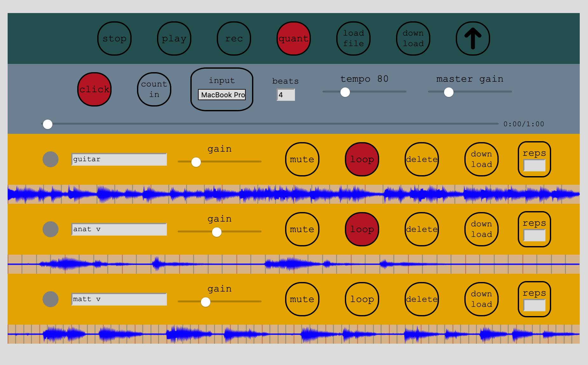Enable loop on the matt v track
Screen dimensions: 588x365
click(x=361, y=299)
